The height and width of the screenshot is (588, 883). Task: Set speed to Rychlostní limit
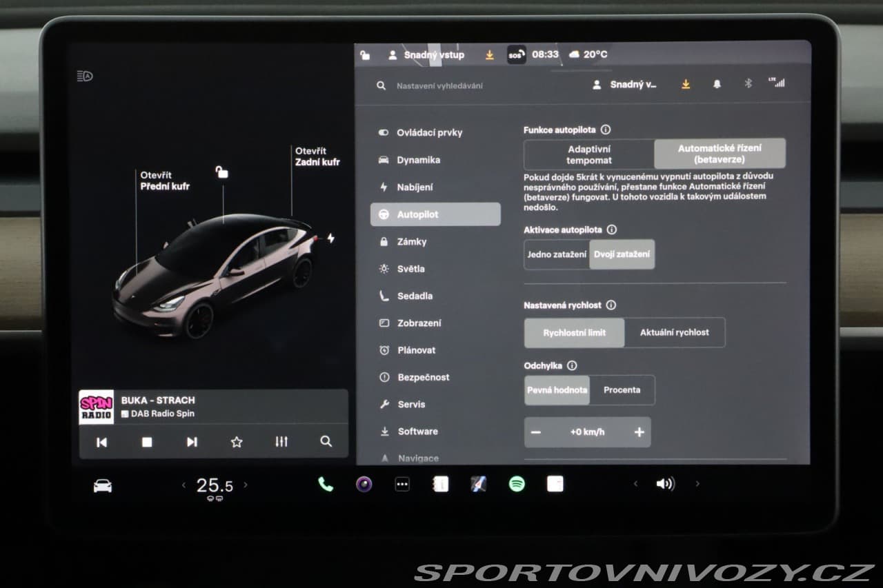(x=574, y=332)
